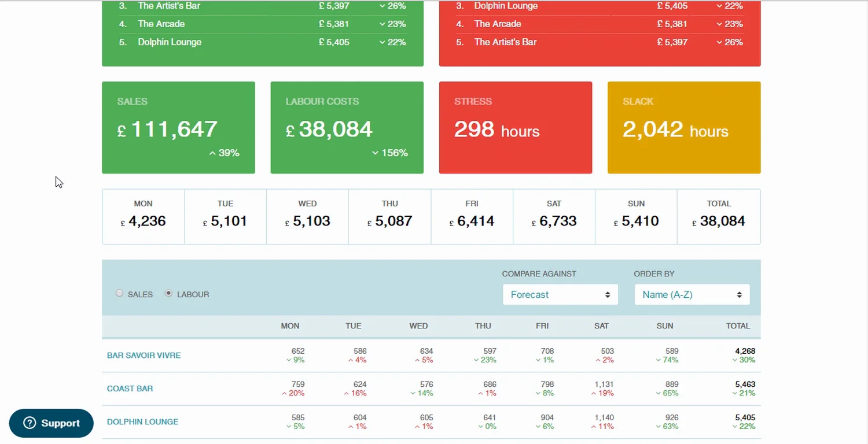Image resolution: width=868 pixels, height=444 pixels.
Task: Click The Arcade row in the green list
Action: coord(263,24)
